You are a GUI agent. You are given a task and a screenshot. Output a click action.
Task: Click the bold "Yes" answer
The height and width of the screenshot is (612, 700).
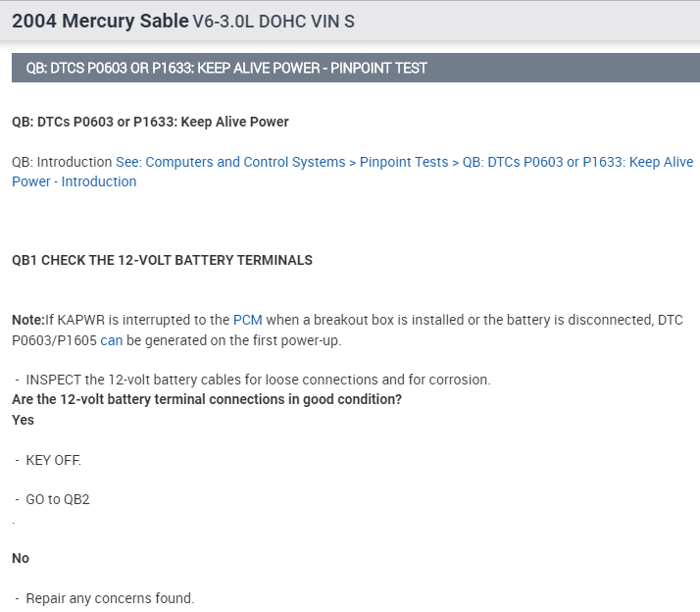[23, 420]
